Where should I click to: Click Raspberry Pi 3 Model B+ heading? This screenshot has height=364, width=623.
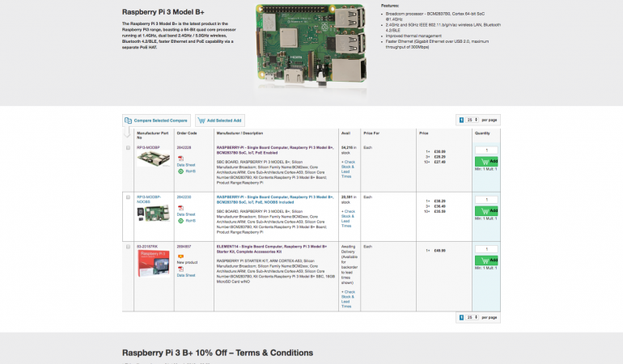(163, 12)
